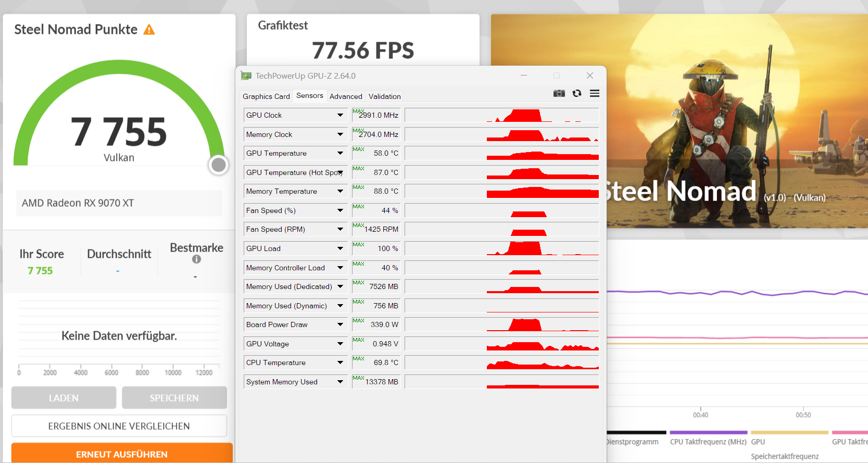Open the Memory Used (Dedicated) dropdown

coord(340,286)
